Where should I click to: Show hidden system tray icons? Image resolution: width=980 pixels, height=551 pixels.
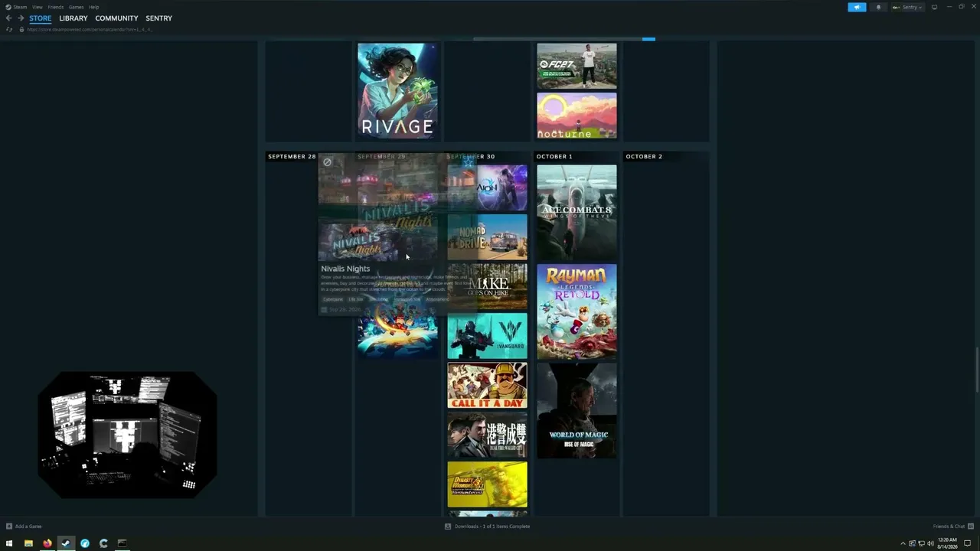[903, 543]
